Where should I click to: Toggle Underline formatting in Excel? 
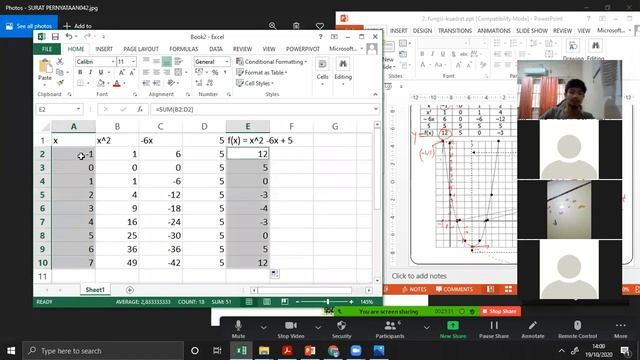pos(101,72)
